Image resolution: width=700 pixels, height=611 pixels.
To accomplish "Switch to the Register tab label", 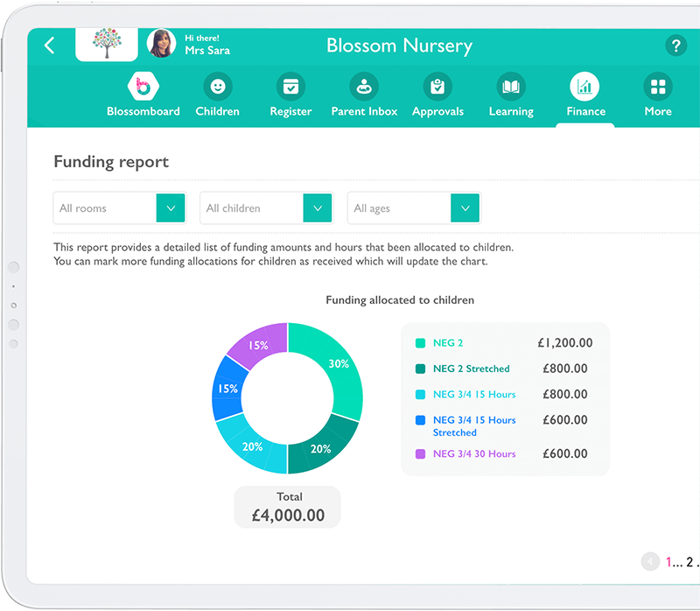I will click(290, 112).
